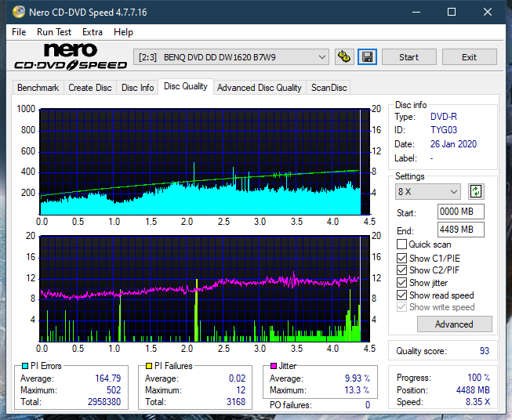Open the drive options icon

(x=344, y=57)
